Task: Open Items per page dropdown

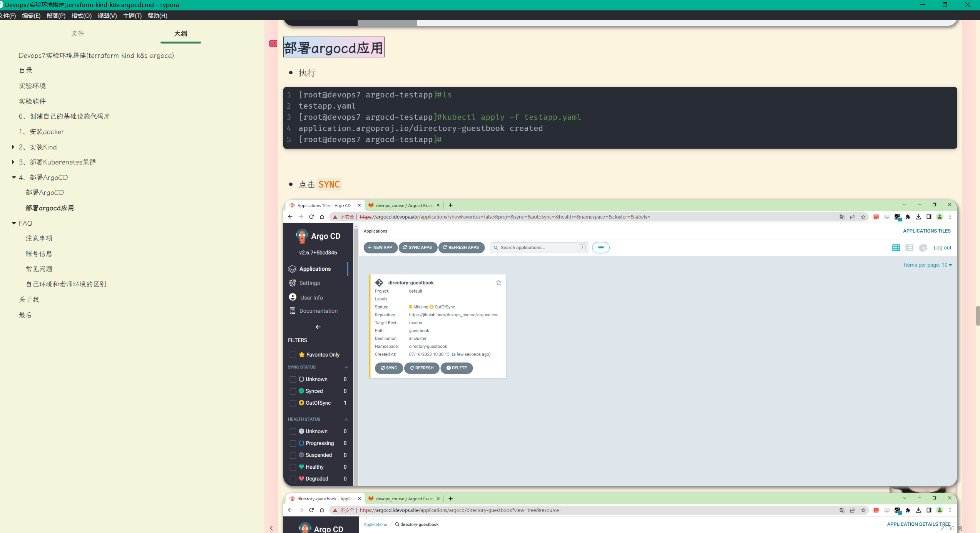Action: coord(928,265)
